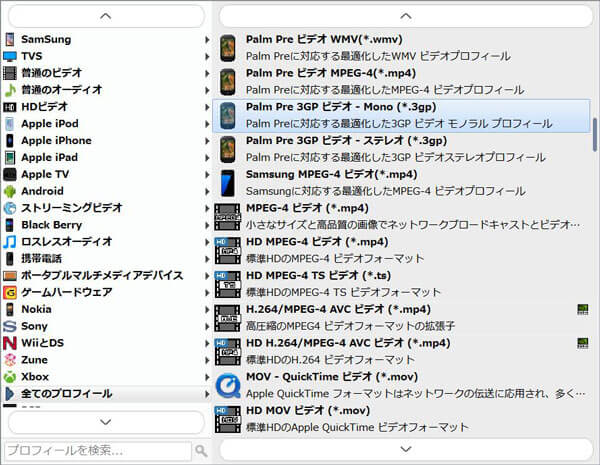Click GPU acceleration badge on H.264/MPEG-4 AVC row
Image resolution: width=600 pixels, height=465 pixels.
tap(582, 309)
